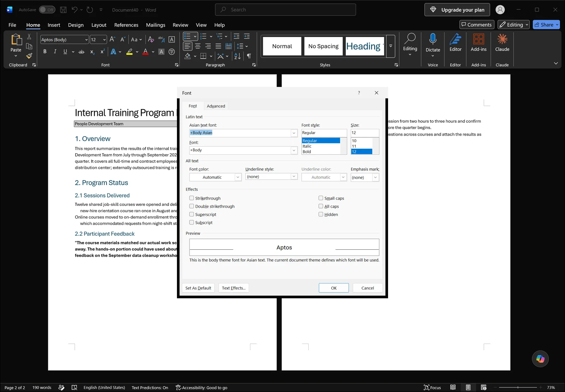Expand the ribbon font size dropdown
565x392 pixels.
105,40
